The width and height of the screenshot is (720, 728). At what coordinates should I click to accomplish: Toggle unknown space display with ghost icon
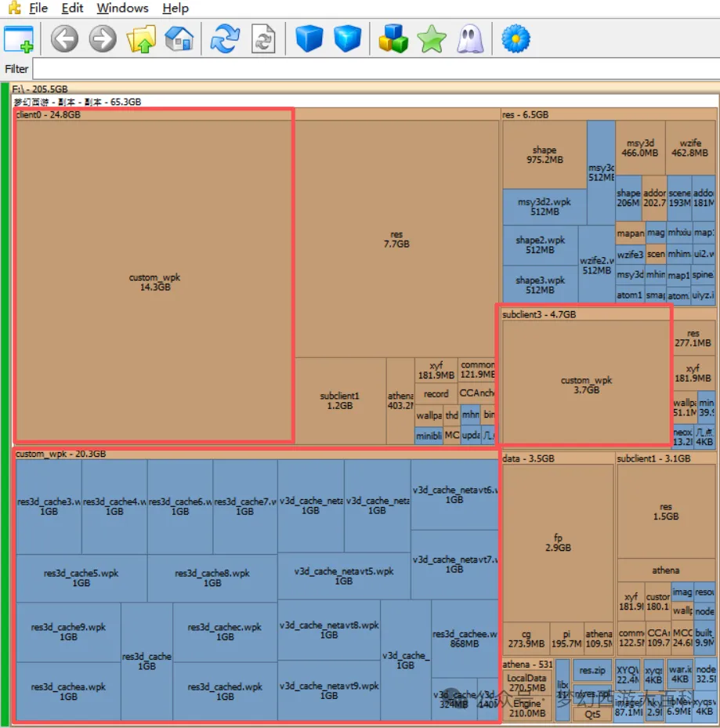click(x=470, y=38)
